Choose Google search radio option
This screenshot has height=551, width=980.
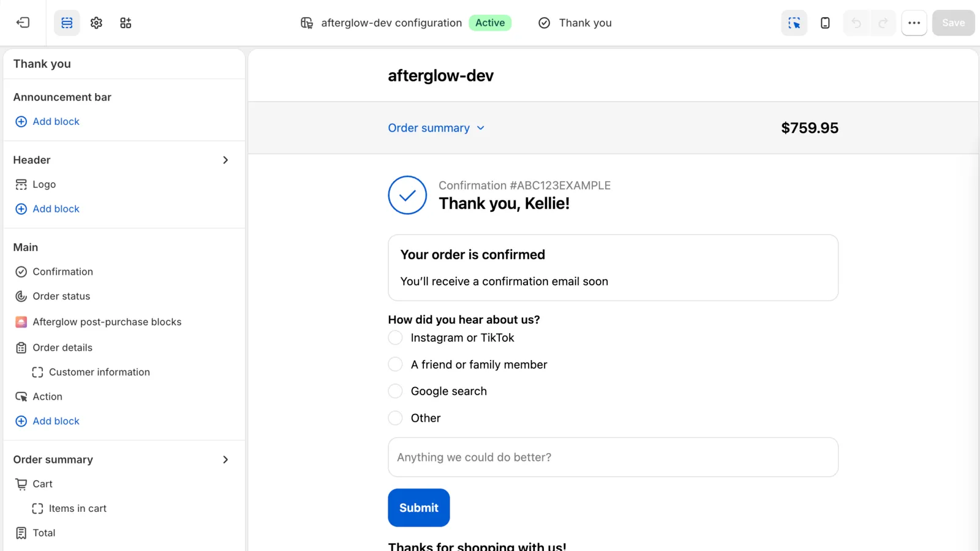tap(396, 391)
